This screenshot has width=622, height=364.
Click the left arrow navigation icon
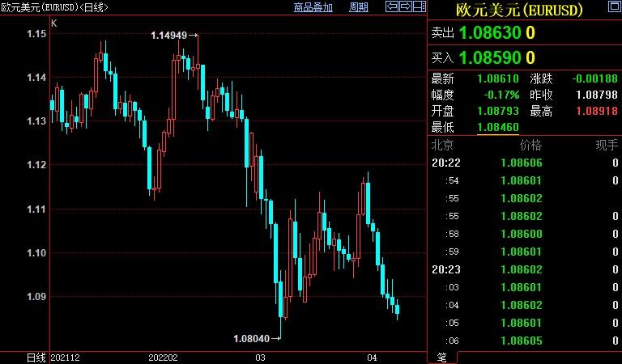[x=391, y=7]
